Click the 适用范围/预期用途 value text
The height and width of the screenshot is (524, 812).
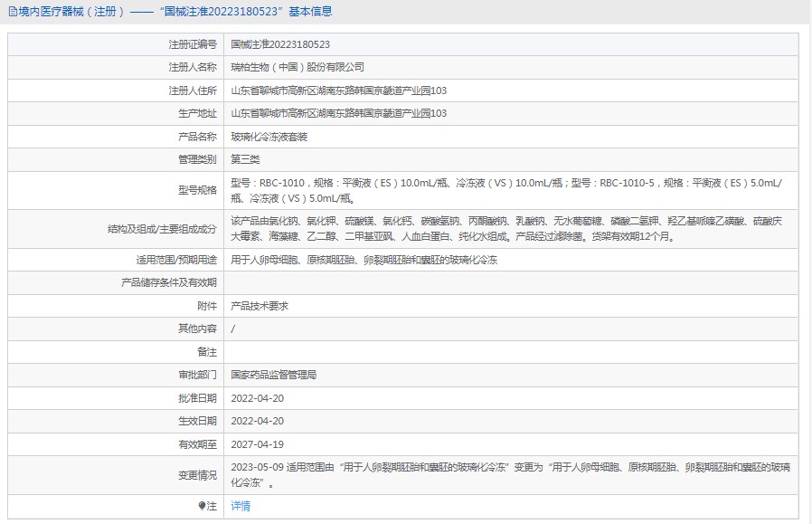click(364, 260)
